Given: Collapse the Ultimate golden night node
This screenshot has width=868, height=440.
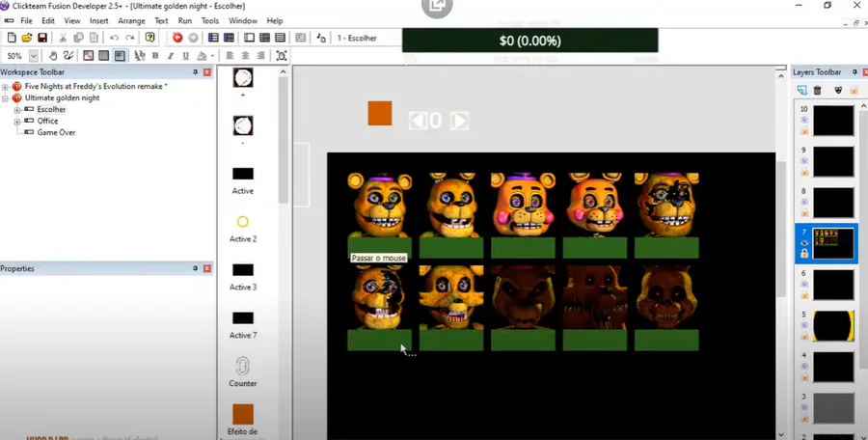Looking at the screenshot, I should pyautogui.click(x=5, y=98).
